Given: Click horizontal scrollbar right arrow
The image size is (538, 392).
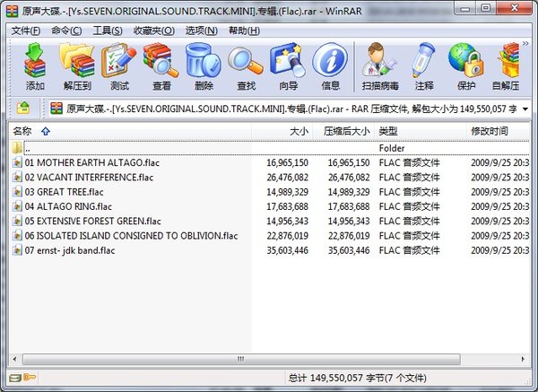Looking at the screenshot, I should (x=523, y=359).
